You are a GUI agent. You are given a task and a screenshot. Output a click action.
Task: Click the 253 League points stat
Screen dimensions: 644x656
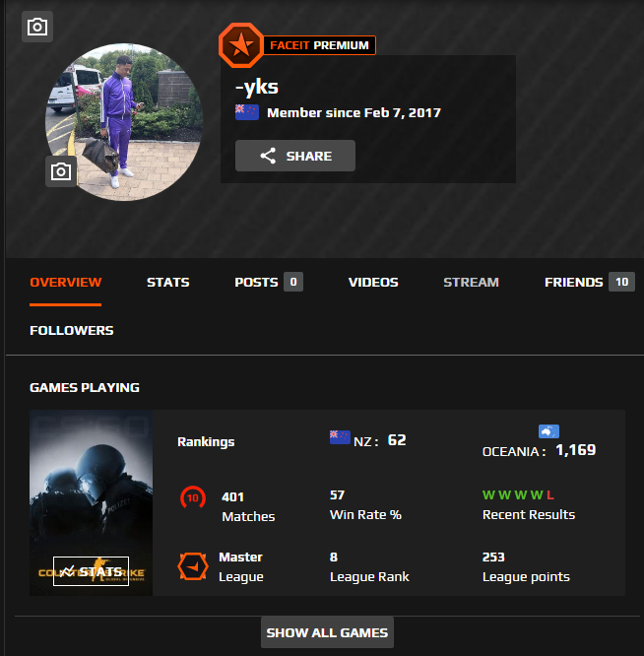(526, 567)
